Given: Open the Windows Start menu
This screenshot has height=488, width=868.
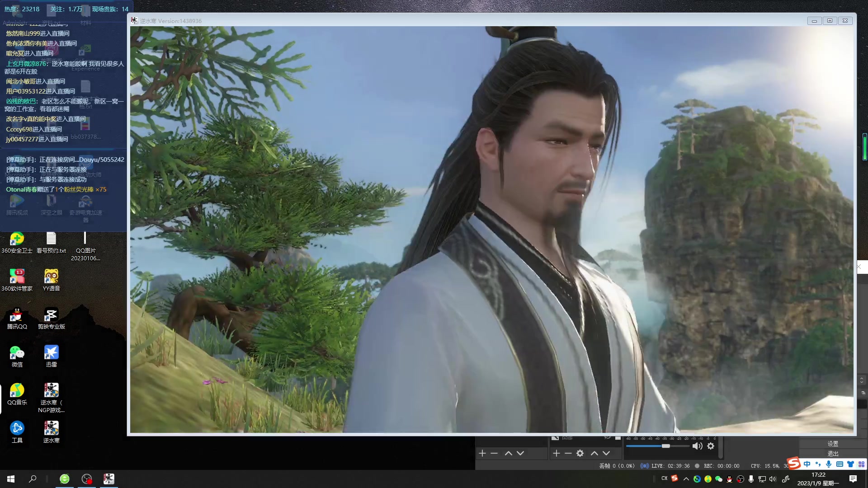Looking at the screenshot, I should (11, 479).
